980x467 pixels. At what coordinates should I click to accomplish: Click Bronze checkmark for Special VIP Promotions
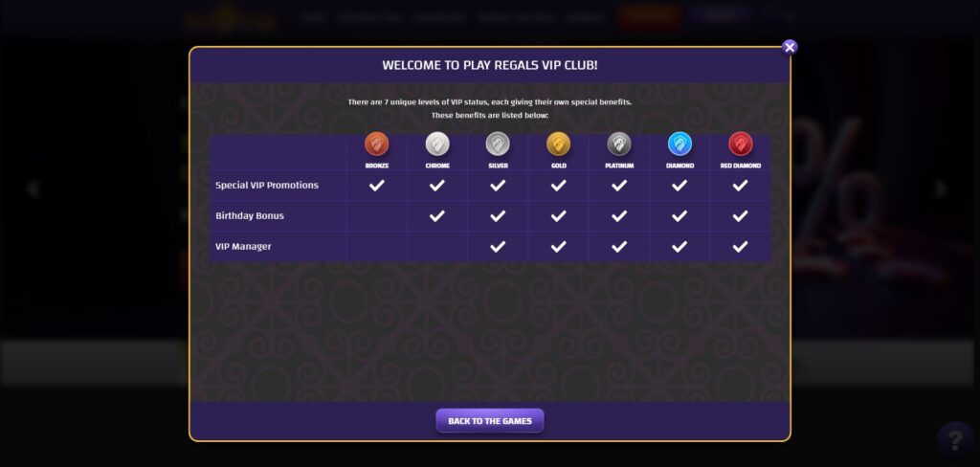(377, 186)
